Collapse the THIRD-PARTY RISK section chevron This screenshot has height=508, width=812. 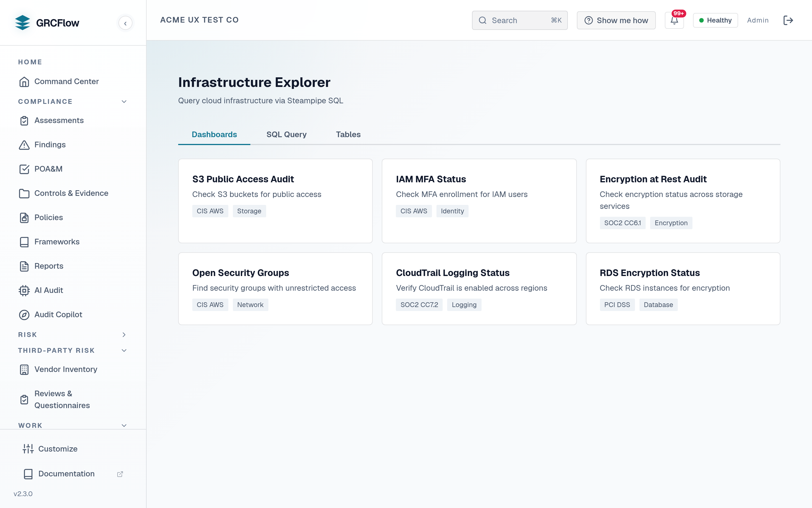[124, 351]
